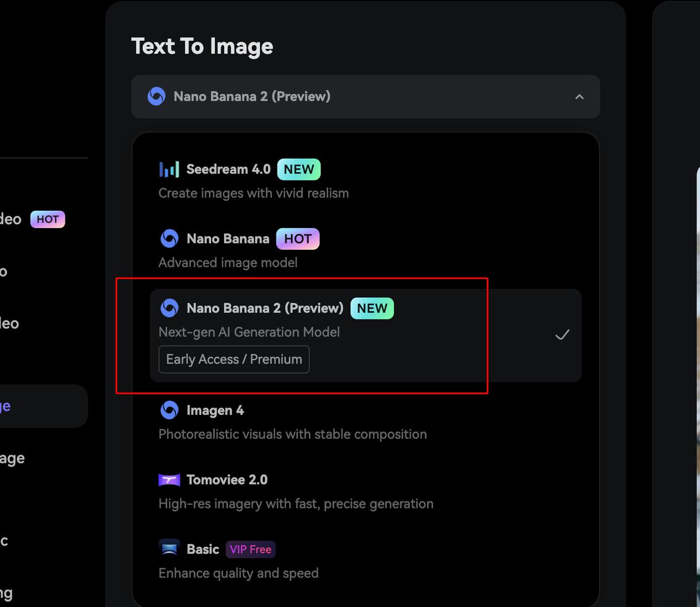
Task: Click the checkmark on Nano Banana 2 row
Action: [562, 335]
